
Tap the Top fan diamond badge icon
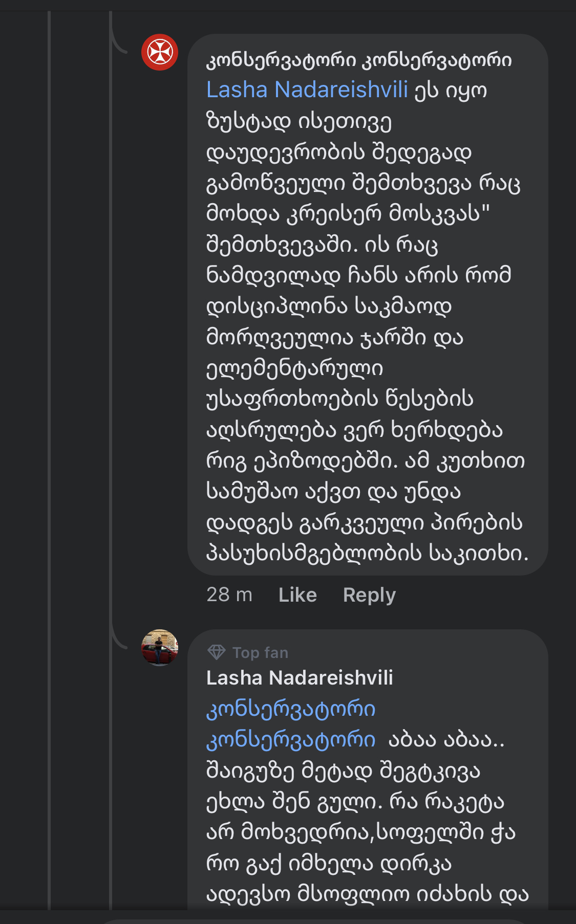tap(217, 652)
